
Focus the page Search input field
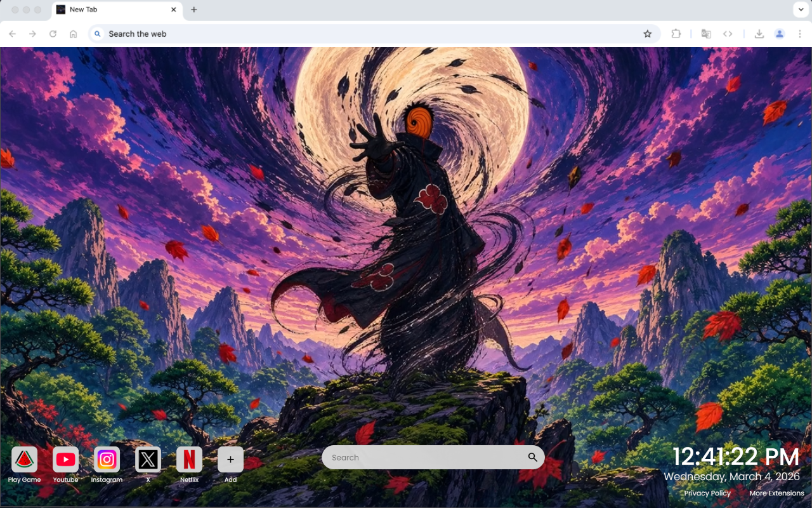433,457
